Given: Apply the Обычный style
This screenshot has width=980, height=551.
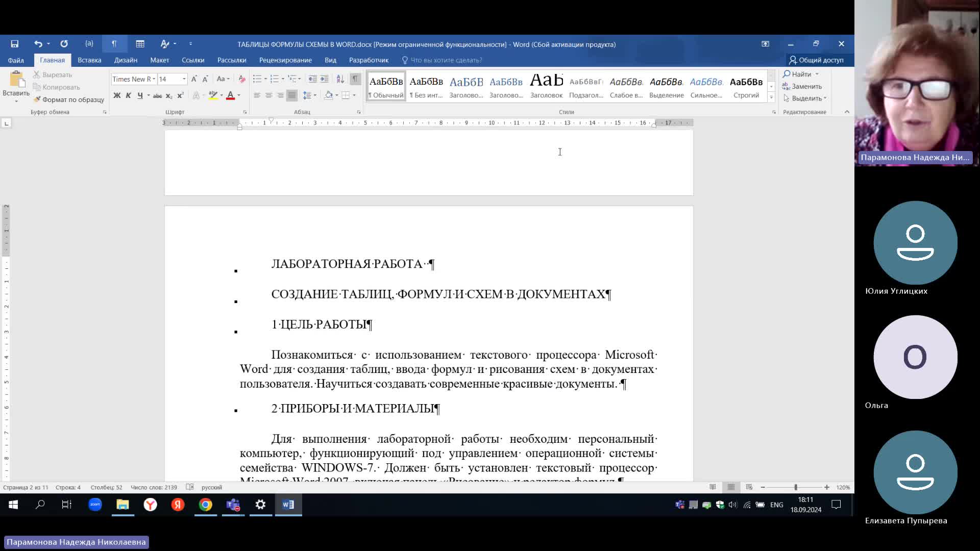Looking at the screenshot, I should [386, 86].
